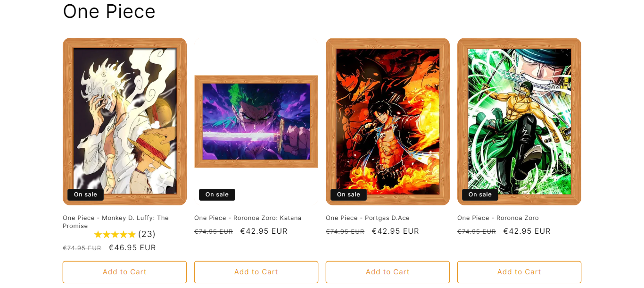Click the €46.95 EUR sale price
Screen dimensions: 644x288
[x=132, y=248]
